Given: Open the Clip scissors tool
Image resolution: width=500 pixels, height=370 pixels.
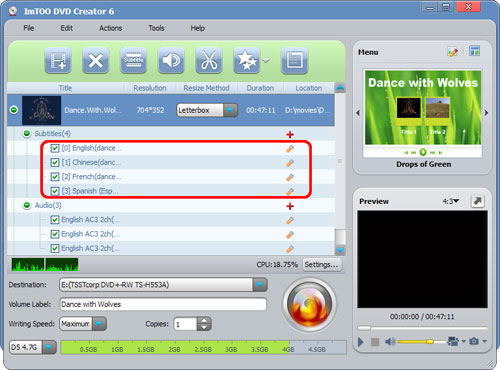Looking at the screenshot, I should point(209,61).
